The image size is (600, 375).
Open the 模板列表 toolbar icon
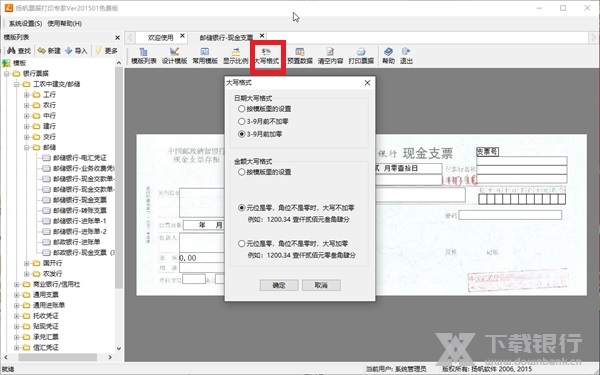coord(143,55)
